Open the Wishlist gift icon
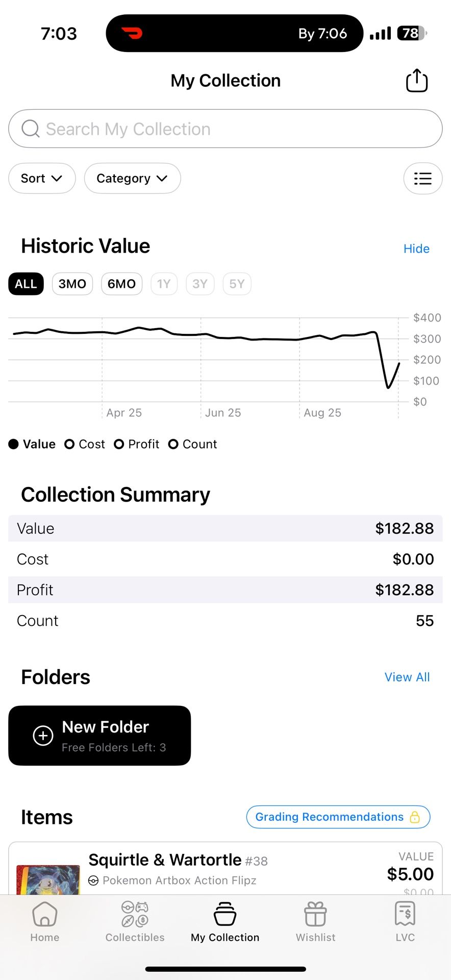This screenshot has width=451, height=980. [315, 914]
